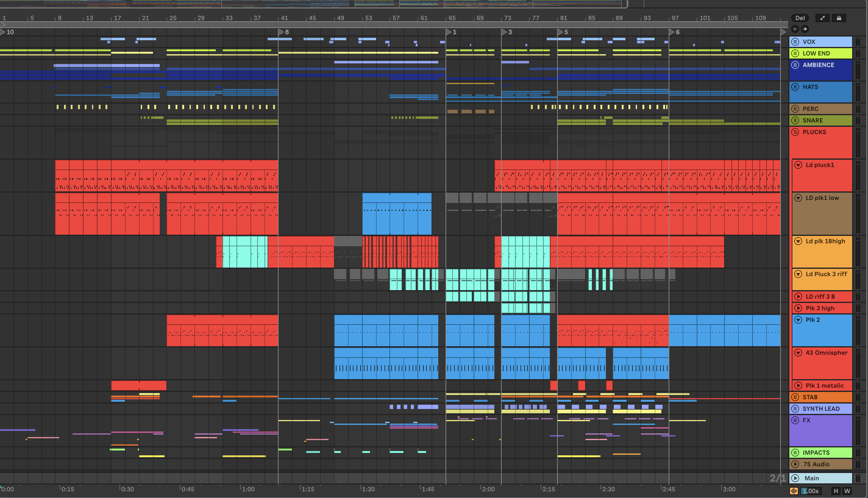Viewport: 868px width, 498px height.
Task: Fold the PLUCKS group track
Action: point(795,132)
